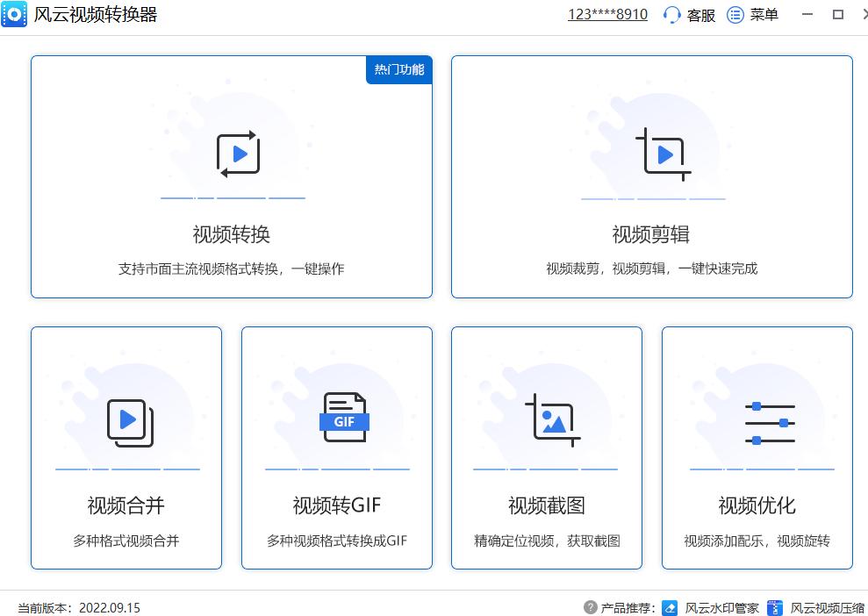Image resolution: width=868 pixels, height=616 pixels.
Task: Click the 客服 customer service icon
Action: tap(672, 14)
